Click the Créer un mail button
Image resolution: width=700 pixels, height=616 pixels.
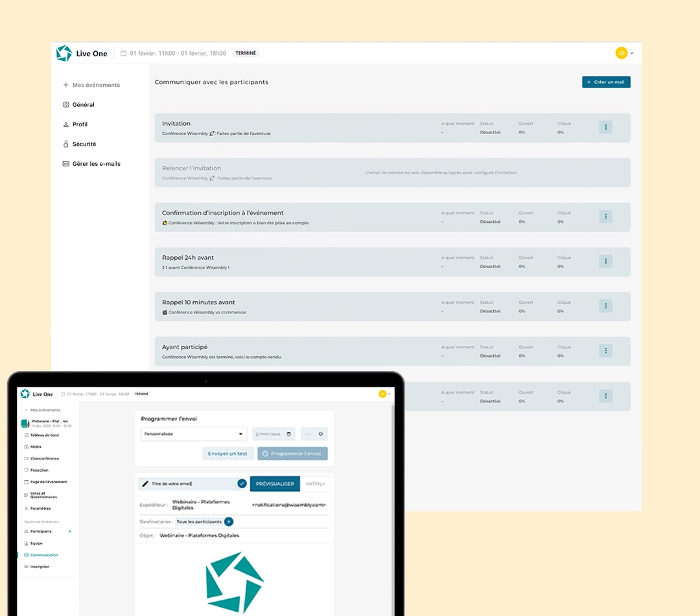click(606, 82)
